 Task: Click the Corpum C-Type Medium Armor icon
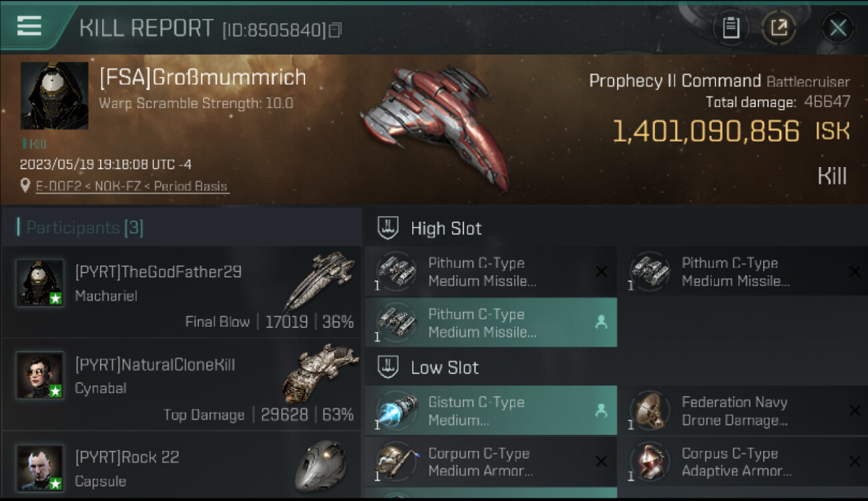(397, 462)
